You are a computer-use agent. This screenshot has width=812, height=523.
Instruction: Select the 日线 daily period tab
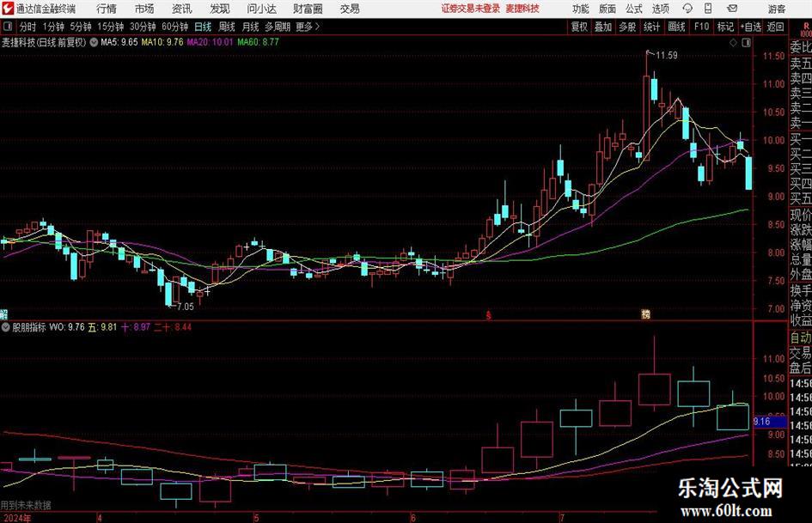tap(203, 27)
